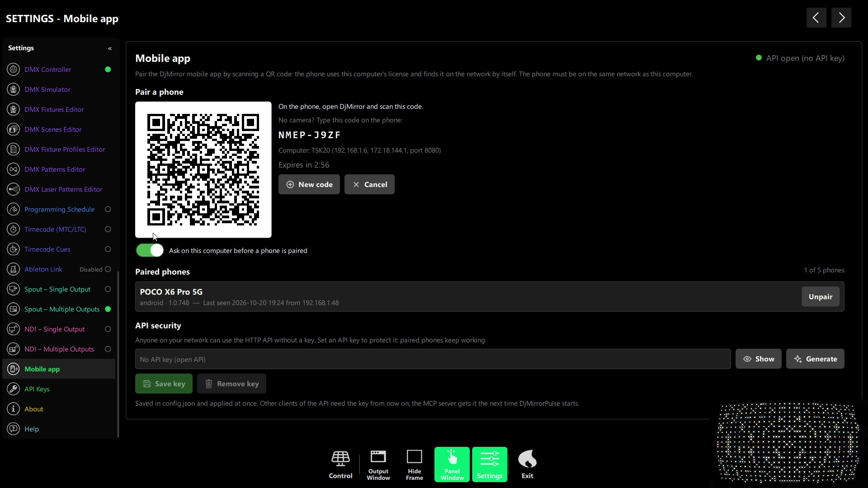
Task: Open DMX Controller settings icon
Action: click(x=14, y=70)
